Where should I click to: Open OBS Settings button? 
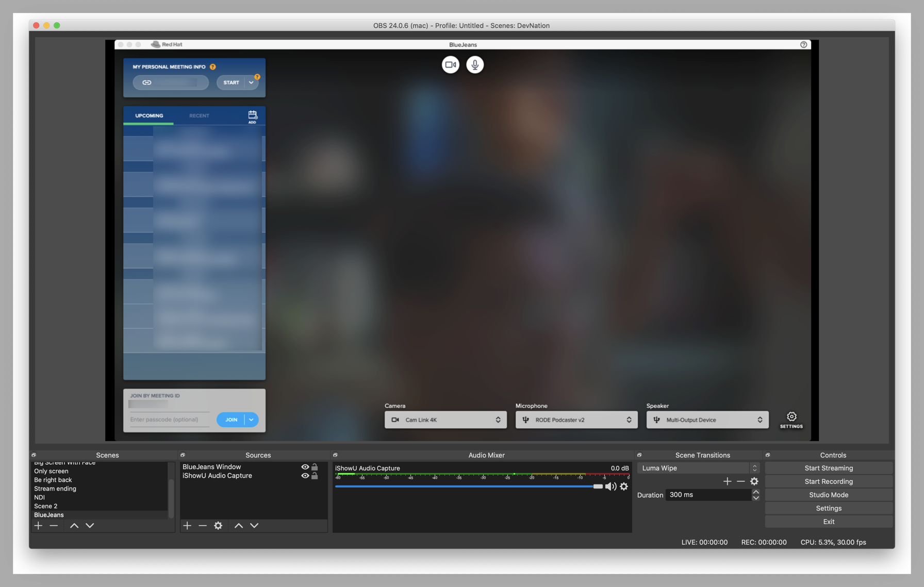tap(829, 508)
